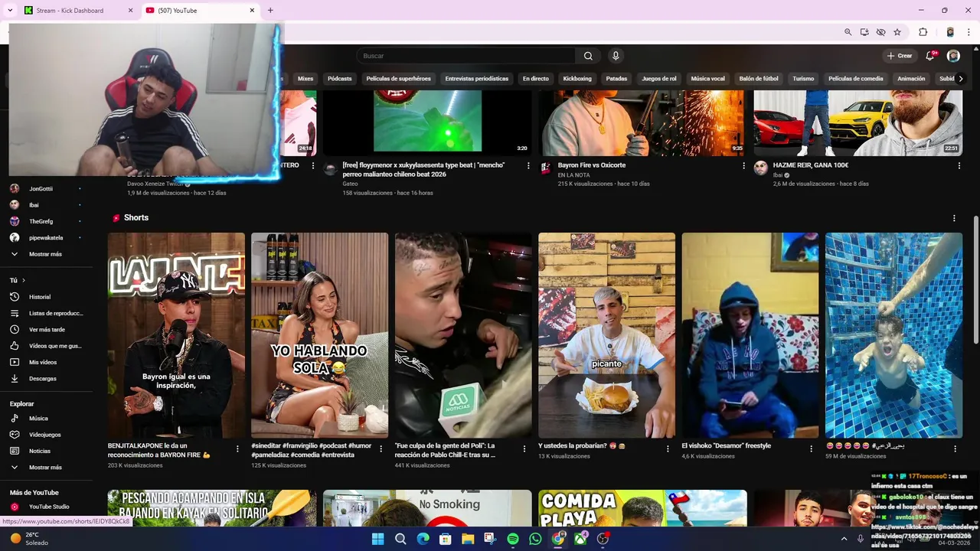Expand Mostrar más under subscriptions
The width and height of the screenshot is (980, 551).
click(x=46, y=254)
